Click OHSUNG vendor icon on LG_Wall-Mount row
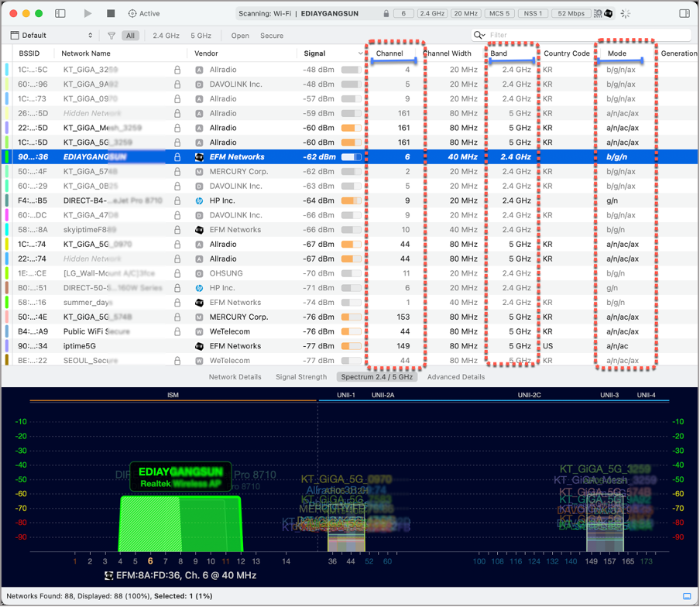This screenshot has width=700, height=607. (200, 273)
